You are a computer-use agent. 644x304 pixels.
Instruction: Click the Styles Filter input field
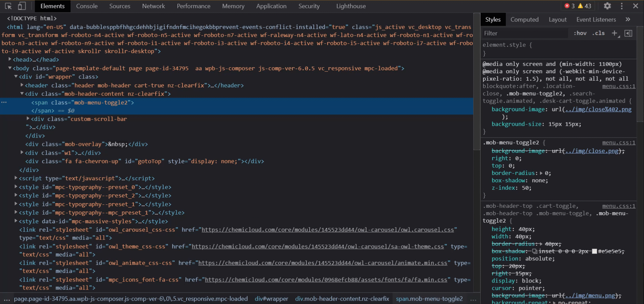coord(524,33)
